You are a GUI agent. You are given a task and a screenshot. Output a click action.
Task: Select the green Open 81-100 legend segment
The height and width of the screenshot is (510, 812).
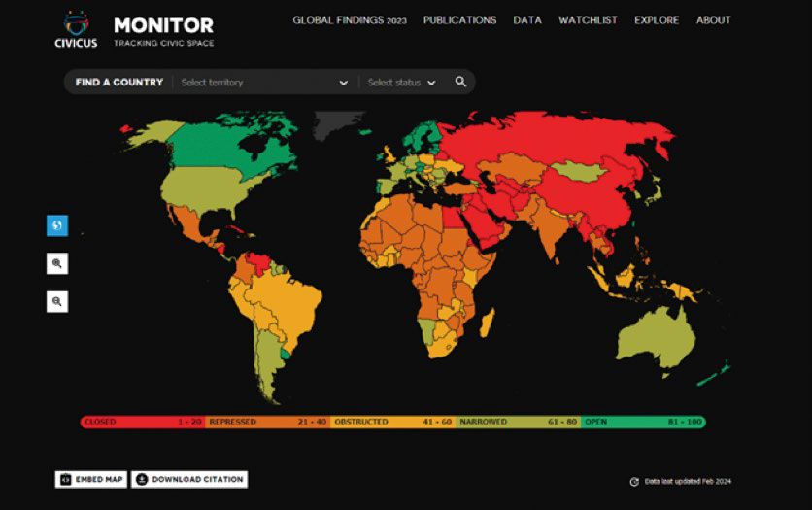click(643, 422)
